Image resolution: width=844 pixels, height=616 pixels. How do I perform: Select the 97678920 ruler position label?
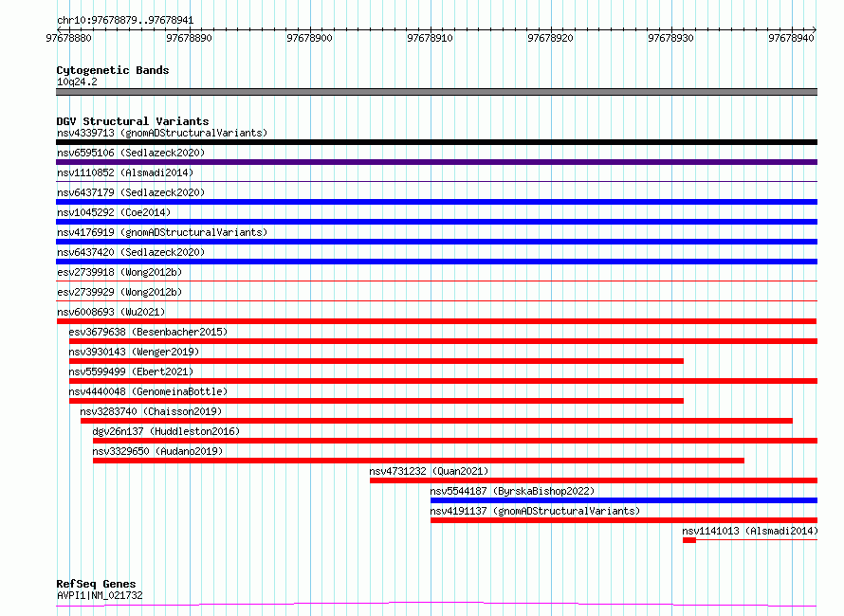tap(550, 38)
